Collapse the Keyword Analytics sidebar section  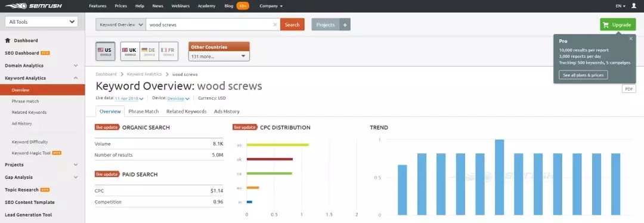click(x=76, y=78)
